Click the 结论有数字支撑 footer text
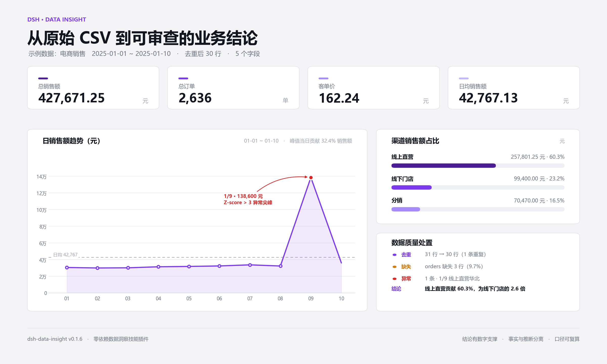The width and height of the screenshot is (607, 364). click(480, 339)
